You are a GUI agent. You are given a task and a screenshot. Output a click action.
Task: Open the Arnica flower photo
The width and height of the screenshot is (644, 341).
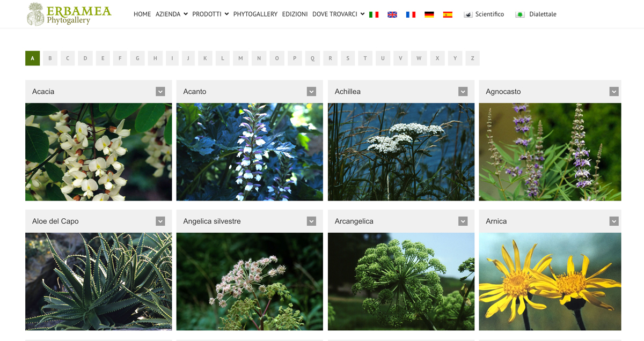pyautogui.click(x=550, y=281)
